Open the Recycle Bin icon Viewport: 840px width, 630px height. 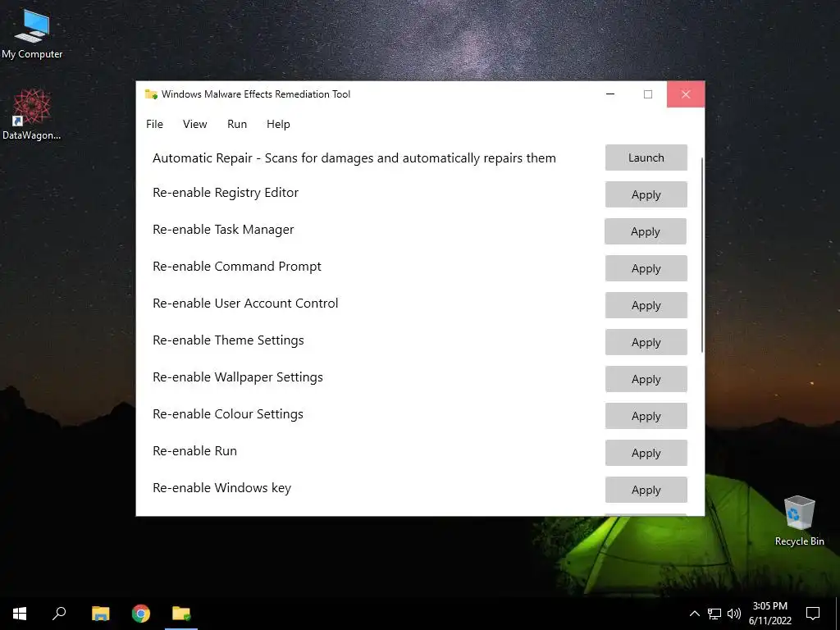pyautogui.click(x=799, y=521)
